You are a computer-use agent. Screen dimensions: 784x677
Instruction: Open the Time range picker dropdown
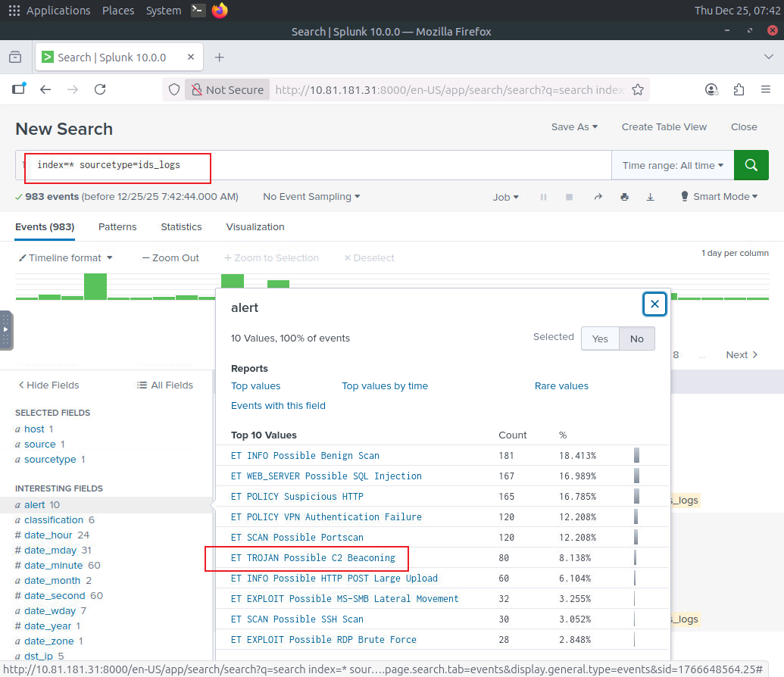(673, 165)
